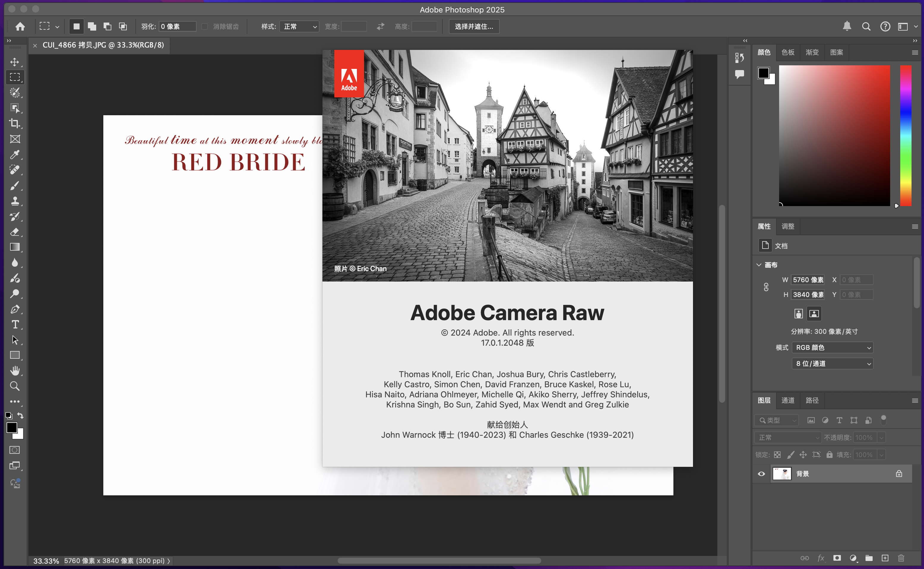
Task: Open the RGB 颜色 mode dropdown
Action: click(832, 347)
